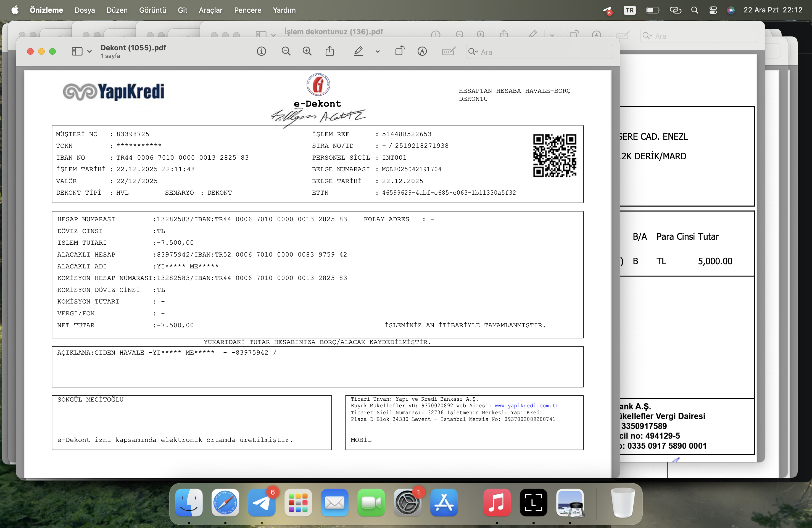
Task: Open the highlight pen options dropdown arrow
Action: [378, 52]
